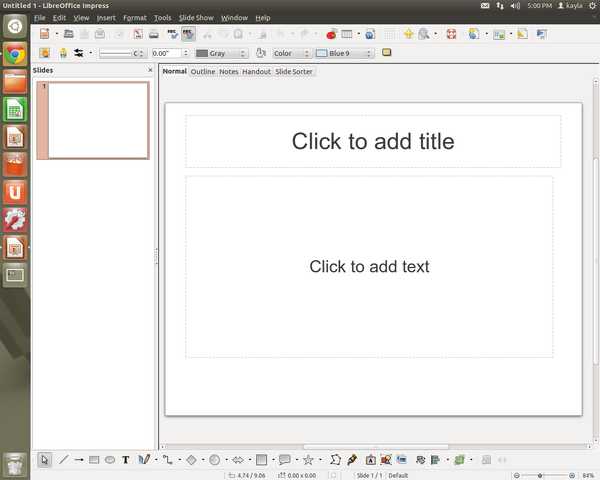Toggle Points edit mode
Image resolution: width=600 pixels, height=480 pixels.
coord(335,459)
